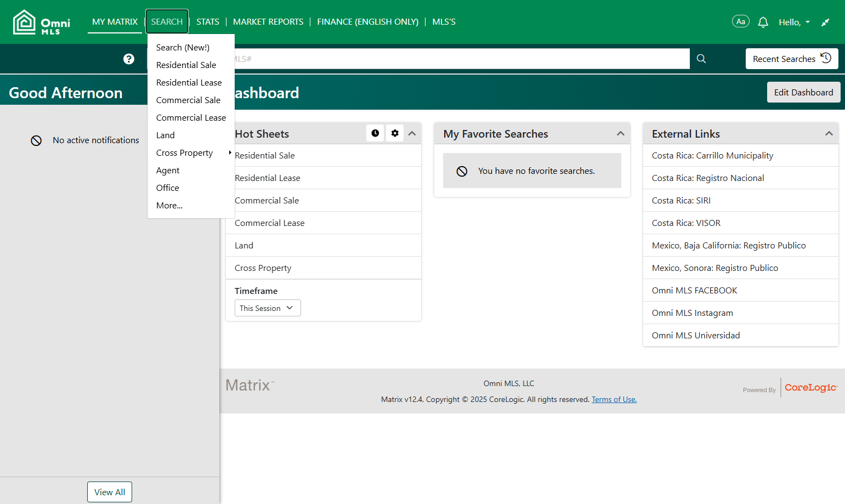Open the Terms of Use link

pos(614,399)
